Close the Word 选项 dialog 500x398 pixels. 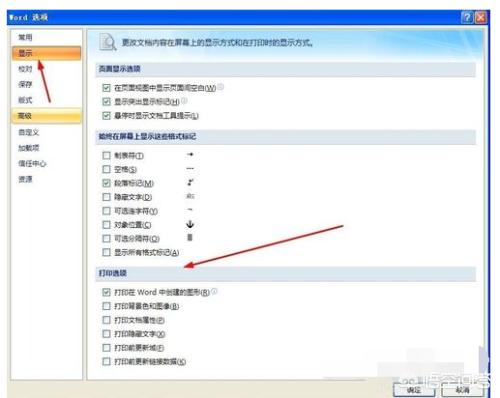(x=480, y=17)
